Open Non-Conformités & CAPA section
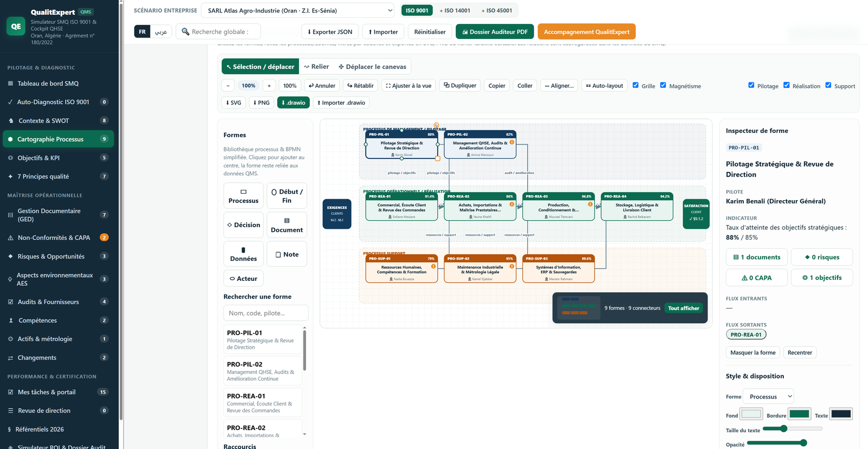Image resolution: width=868 pixels, height=449 pixels. click(59, 238)
